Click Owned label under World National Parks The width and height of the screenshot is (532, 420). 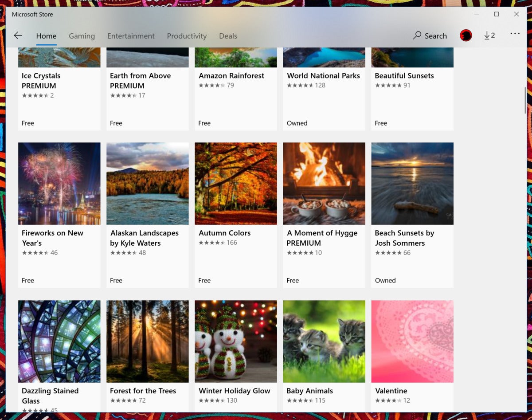click(x=297, y=123)
